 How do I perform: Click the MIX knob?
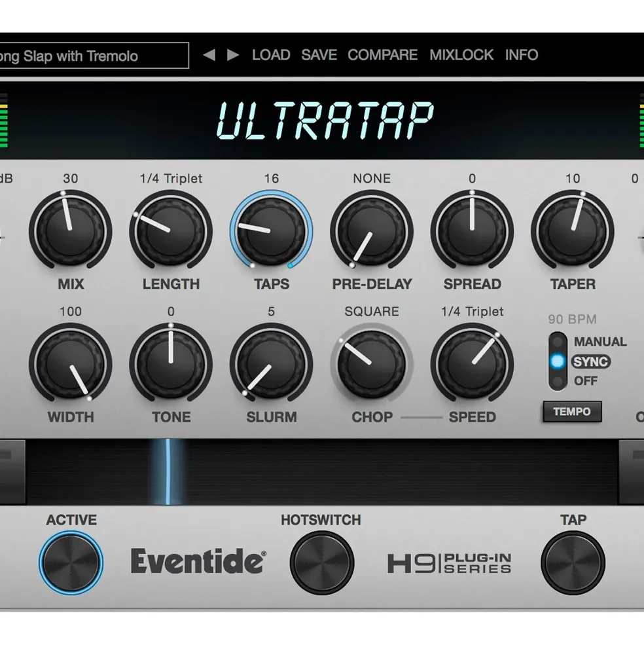[70, 230]
